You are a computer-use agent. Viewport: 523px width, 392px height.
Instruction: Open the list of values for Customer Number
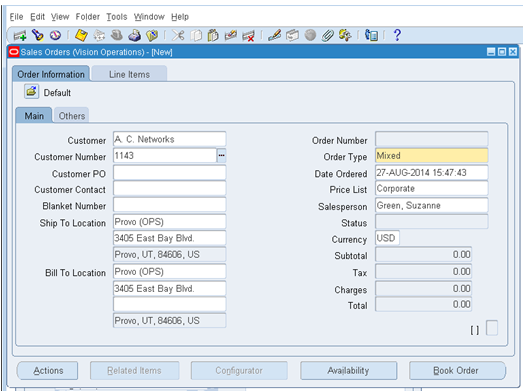click(221, 155)
